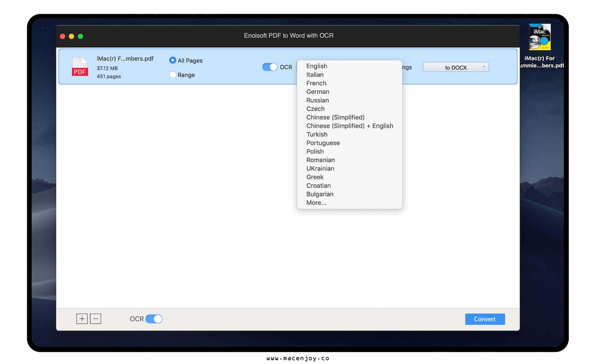Click the minus remove-file icon
Screen dimensions: 595x364
96,319
